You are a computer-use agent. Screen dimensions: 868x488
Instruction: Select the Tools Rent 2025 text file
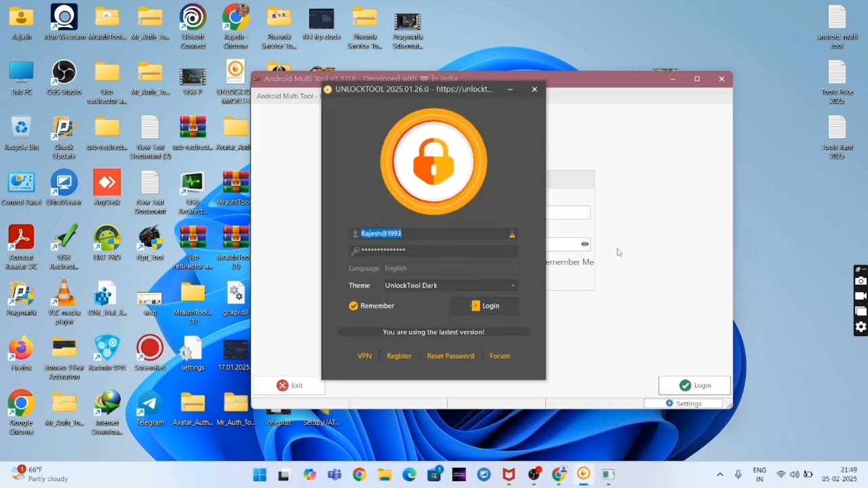coord(837,138)
